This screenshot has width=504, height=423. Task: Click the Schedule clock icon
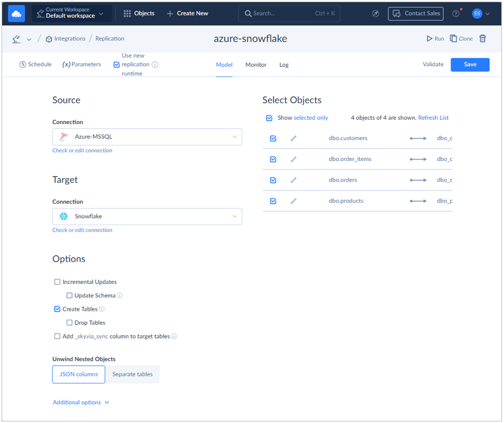pyautogui.click(x=22, y=65)
